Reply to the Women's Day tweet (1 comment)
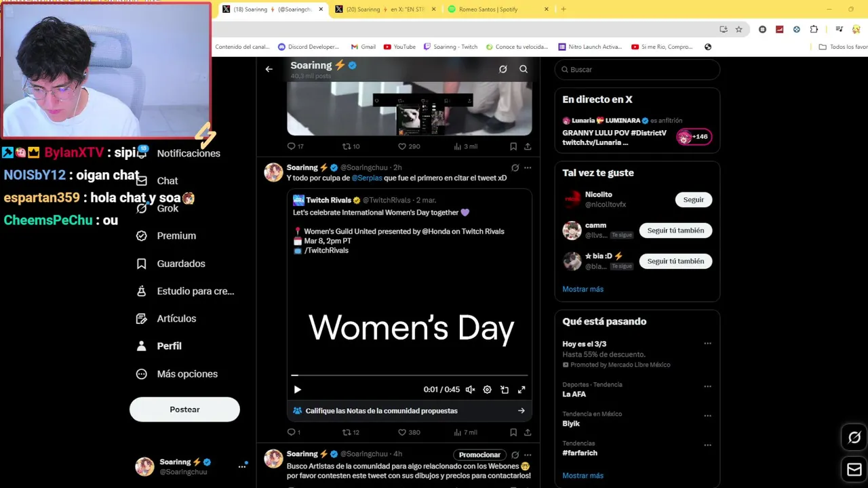This screenshot has width=868, height=488. click(x=294, y=432)
